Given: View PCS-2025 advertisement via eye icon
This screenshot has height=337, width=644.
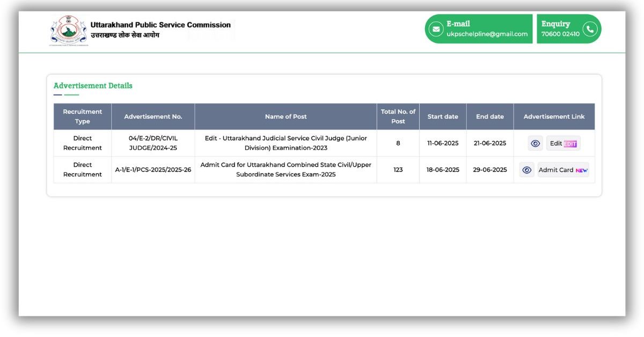Looking at the screenshot, I should [527, 170].
